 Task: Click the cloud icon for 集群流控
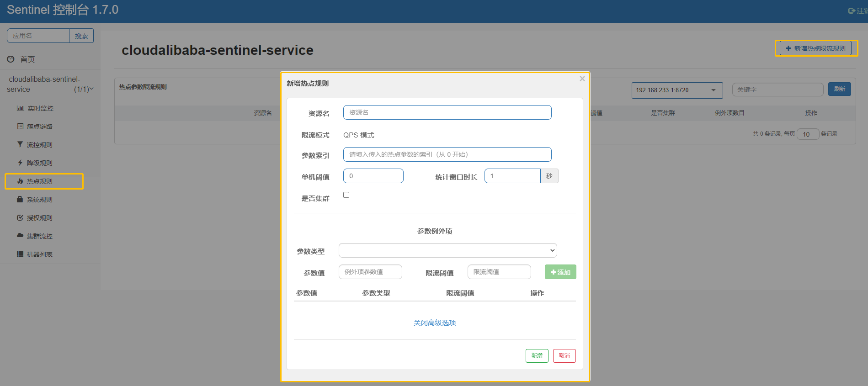(x=20, y=236)
